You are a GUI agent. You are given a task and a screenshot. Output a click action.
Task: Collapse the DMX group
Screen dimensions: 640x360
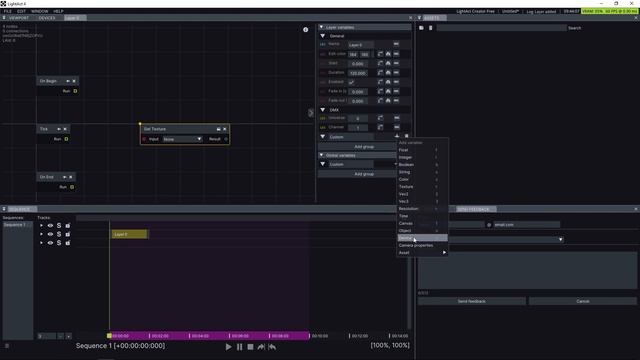click(x=323, y=110)
